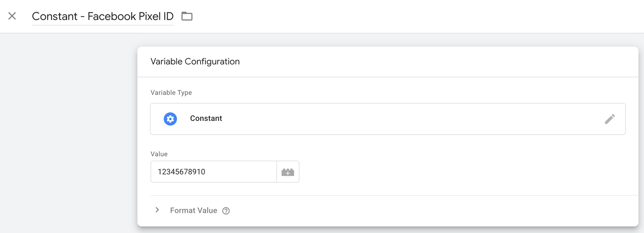Click the Variable Type section label
644x233 pixels.
tap(171, 92)
